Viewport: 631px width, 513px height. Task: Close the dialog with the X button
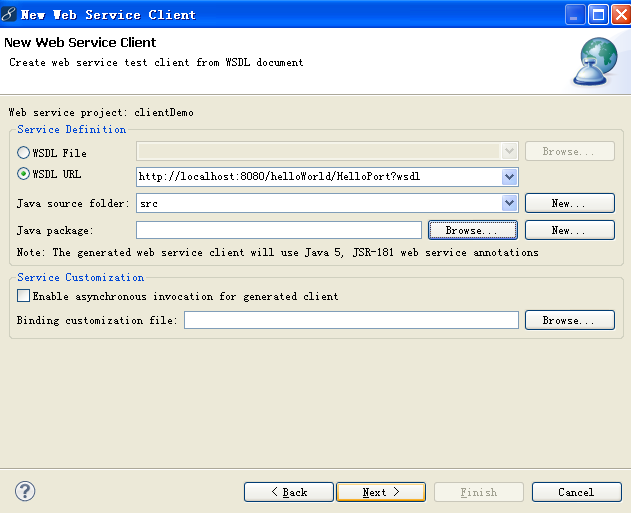tap(619, 14)
